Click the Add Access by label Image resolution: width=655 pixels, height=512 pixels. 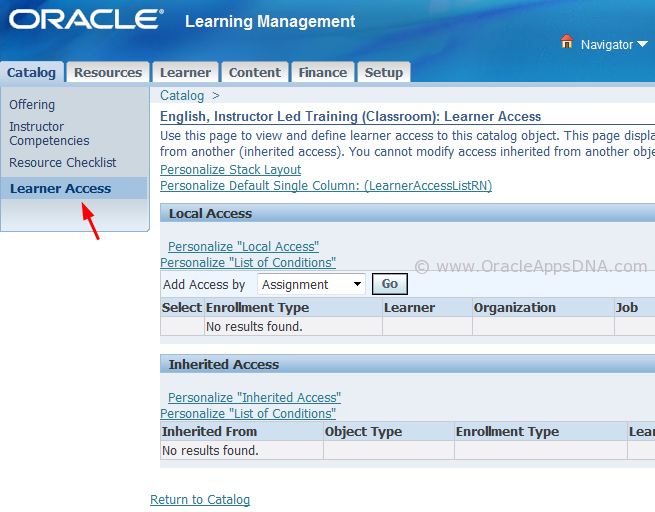click(x=204, y=284)
